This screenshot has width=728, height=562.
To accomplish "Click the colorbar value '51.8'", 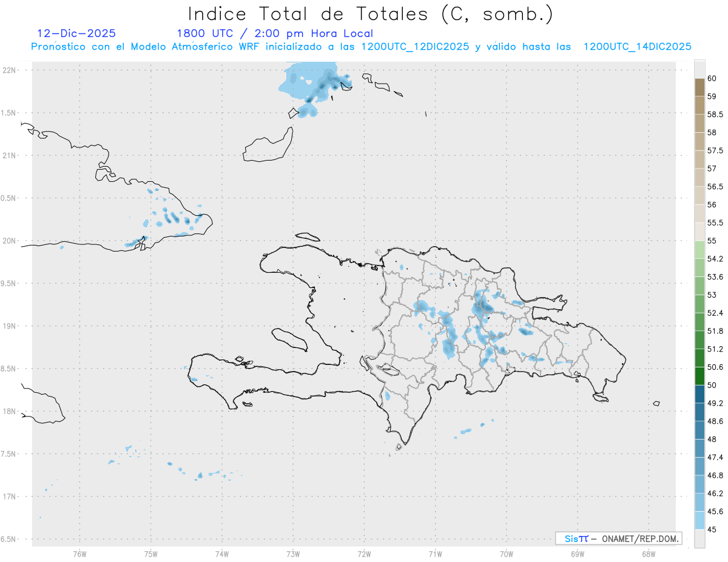I will pos(715,331).
